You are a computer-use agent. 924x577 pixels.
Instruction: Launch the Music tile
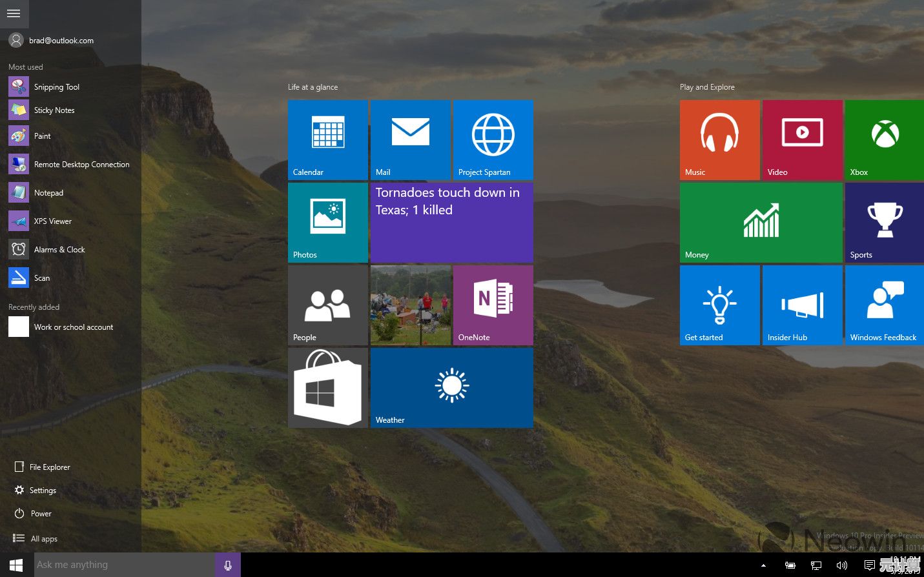(720, 139)
